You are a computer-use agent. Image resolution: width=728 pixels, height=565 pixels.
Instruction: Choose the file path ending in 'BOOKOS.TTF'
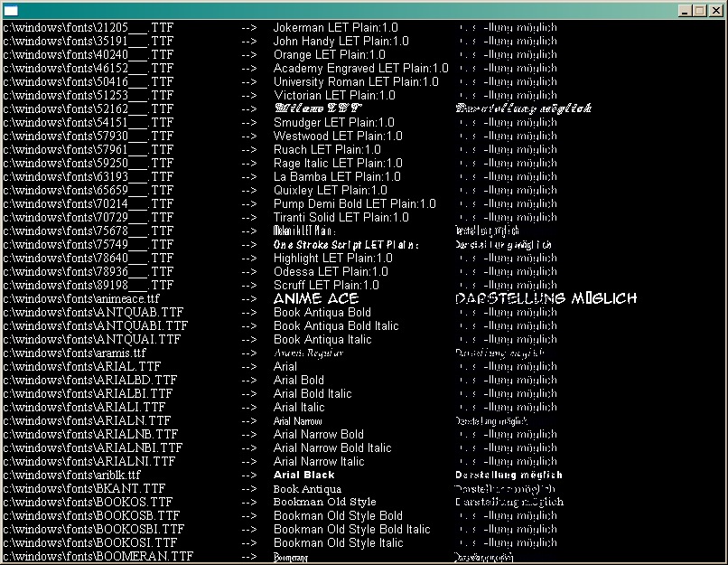pos(88,503)
